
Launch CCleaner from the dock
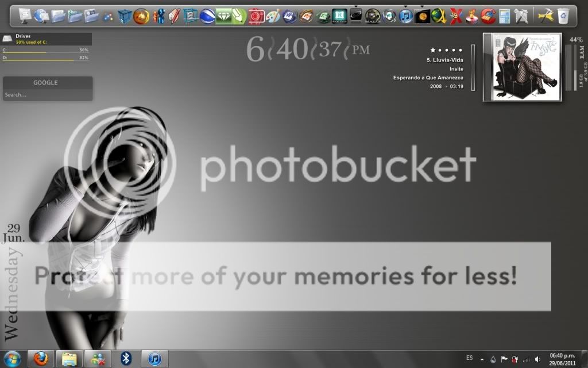click(488, 16)
